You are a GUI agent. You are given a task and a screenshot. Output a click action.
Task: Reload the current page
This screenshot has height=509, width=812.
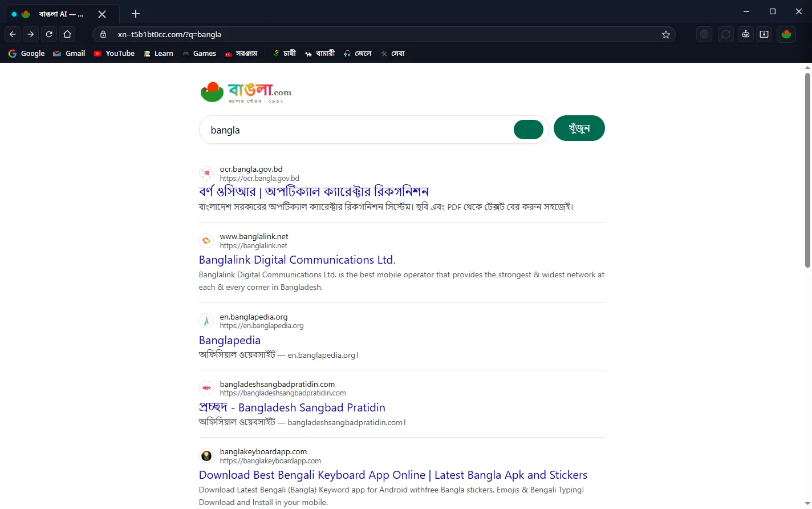tap(49, 34)
